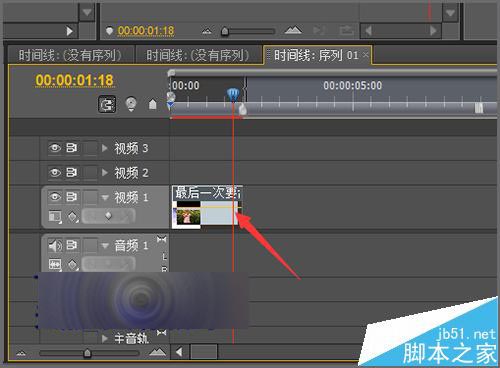Click scroll right arrow in upper monitor bar

coord(433,31)
